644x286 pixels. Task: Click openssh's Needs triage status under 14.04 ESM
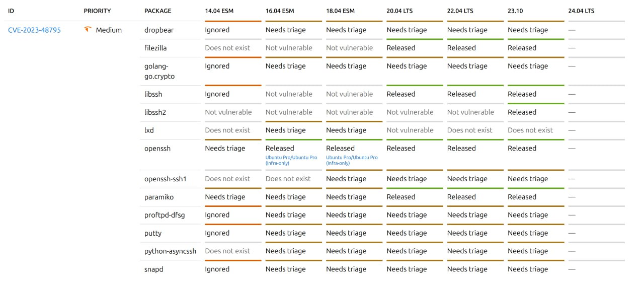click(225, 149)
